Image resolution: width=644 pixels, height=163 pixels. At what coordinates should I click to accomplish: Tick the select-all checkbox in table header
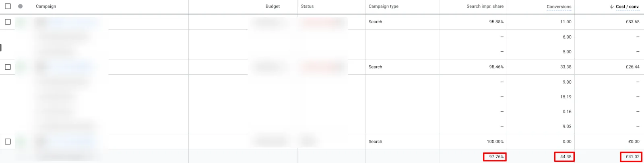[8, 6]
